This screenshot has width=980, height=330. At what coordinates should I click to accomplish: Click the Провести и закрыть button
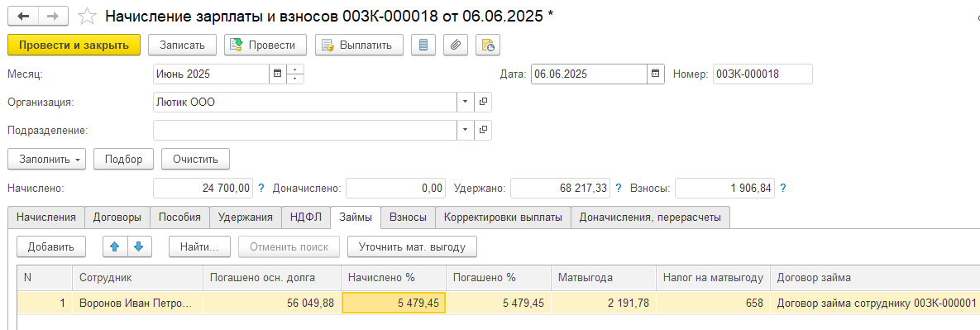pos(74,45)
